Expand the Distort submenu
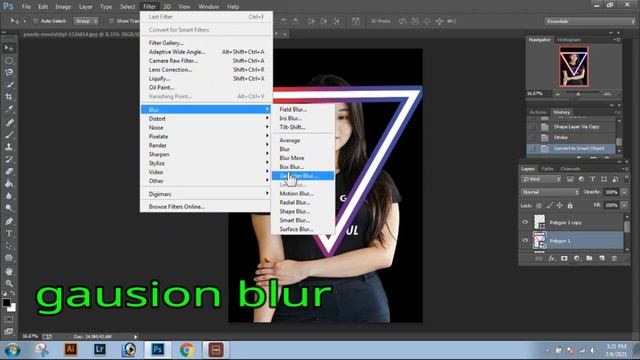The image size is (640, 360). (x=206, y=118)
